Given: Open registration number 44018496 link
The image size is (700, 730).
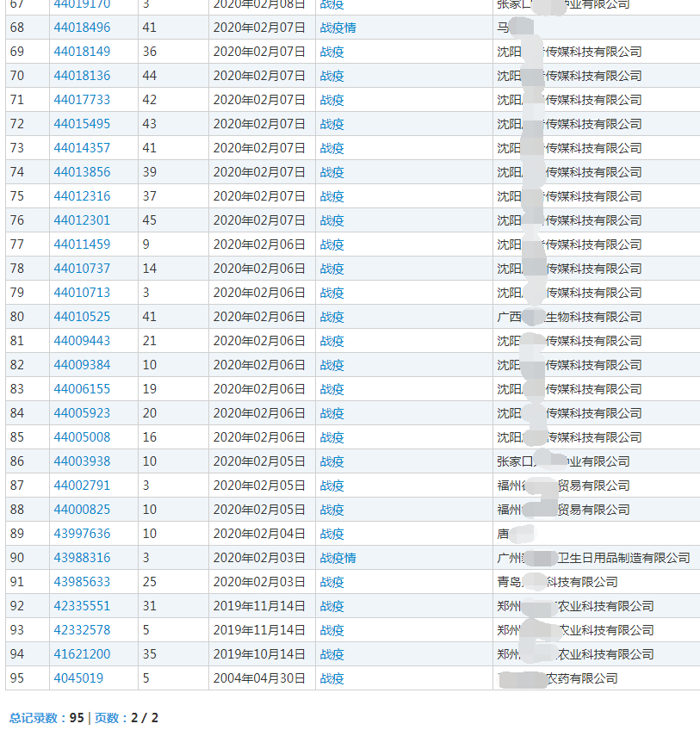Looking at the screenshot, I should [82, 28].
